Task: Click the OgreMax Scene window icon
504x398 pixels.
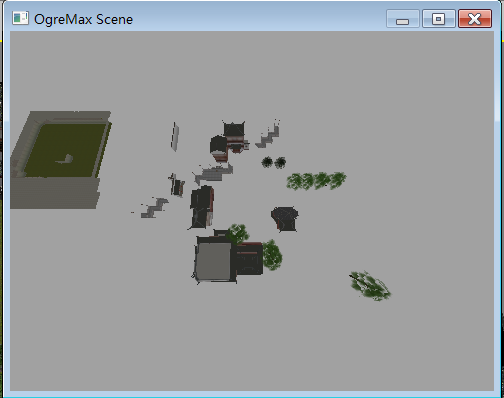Action: click(x=20, y=18)
